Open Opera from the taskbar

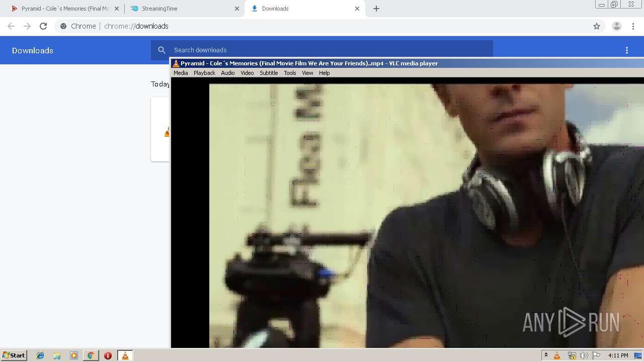[x=108, y=355]
